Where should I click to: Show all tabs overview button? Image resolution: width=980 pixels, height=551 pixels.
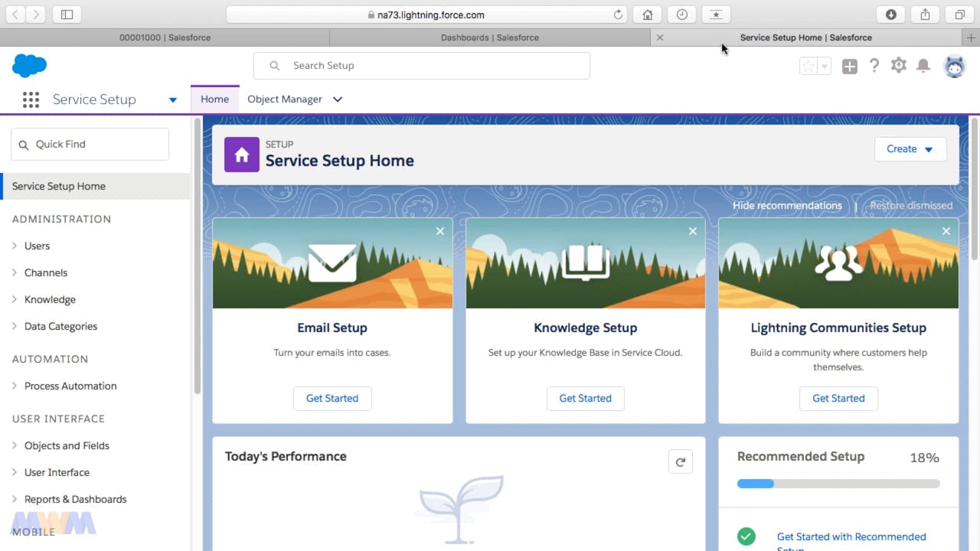coord(959,15)
